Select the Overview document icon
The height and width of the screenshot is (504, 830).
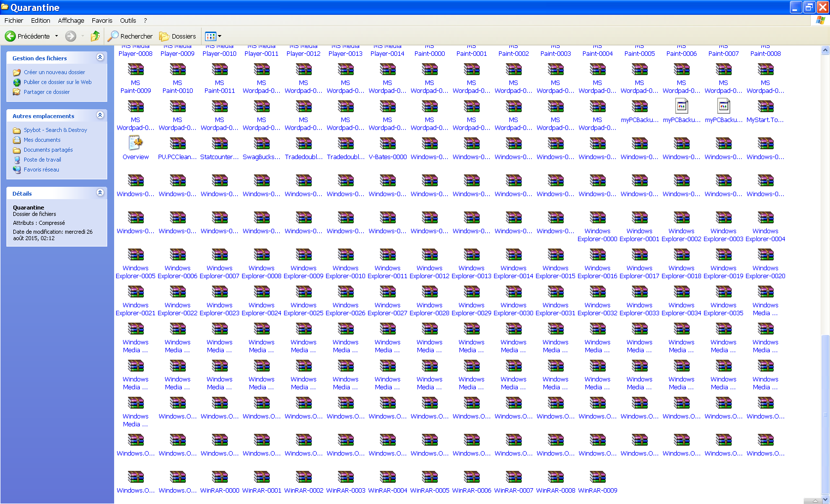(135, 143)
